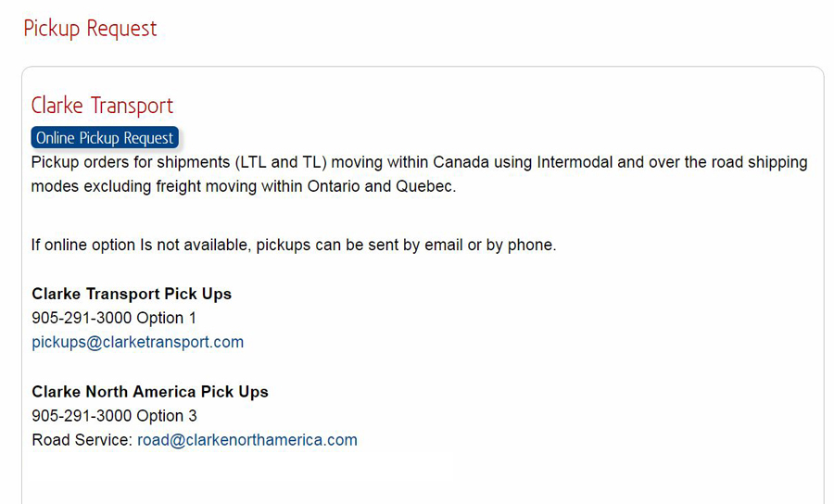Click the sentence starting If online option
Screen dimensions: 834x504
click(x=294, y=246)
